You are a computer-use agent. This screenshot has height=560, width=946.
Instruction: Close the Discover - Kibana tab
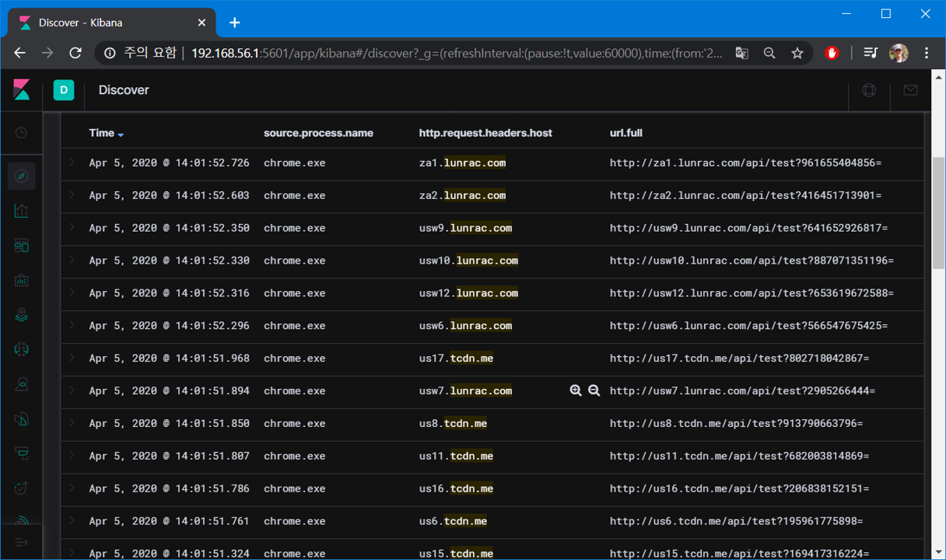click(201, 23)
